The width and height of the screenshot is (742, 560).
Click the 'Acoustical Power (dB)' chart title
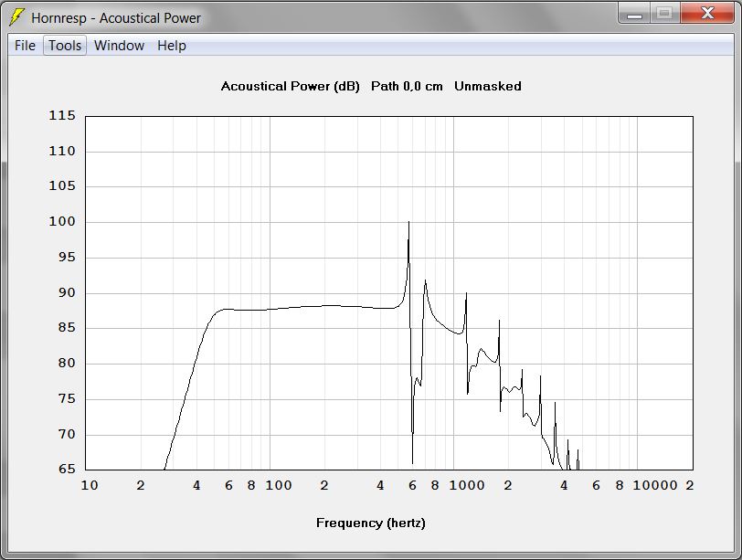point(290,86)
